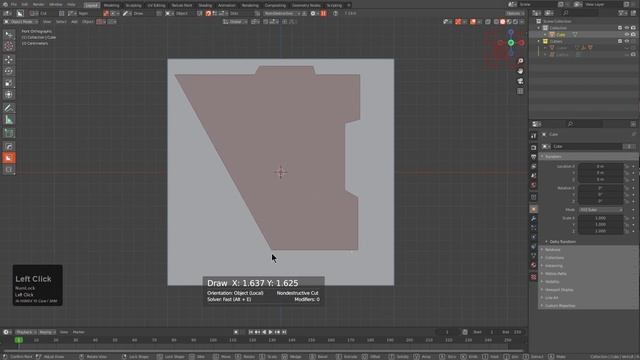Click the zoom magnifier viewport icon

[x=520, y=61]
